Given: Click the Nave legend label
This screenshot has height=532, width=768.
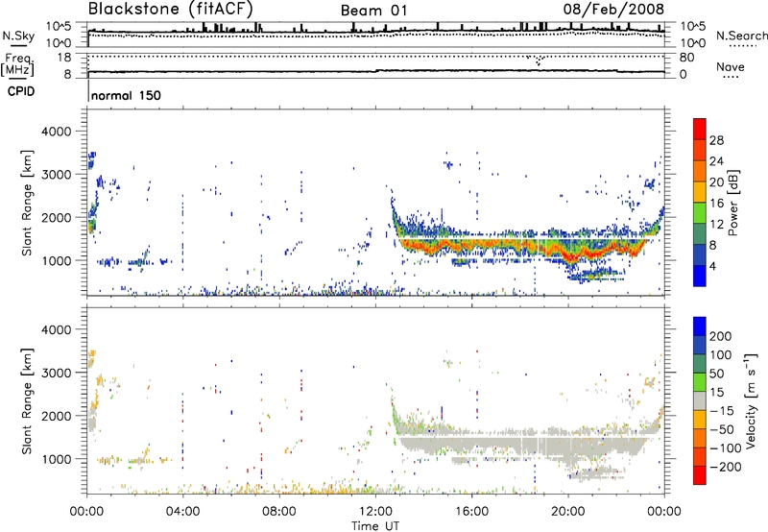Looking at the screenshot, I should [731, 67].
